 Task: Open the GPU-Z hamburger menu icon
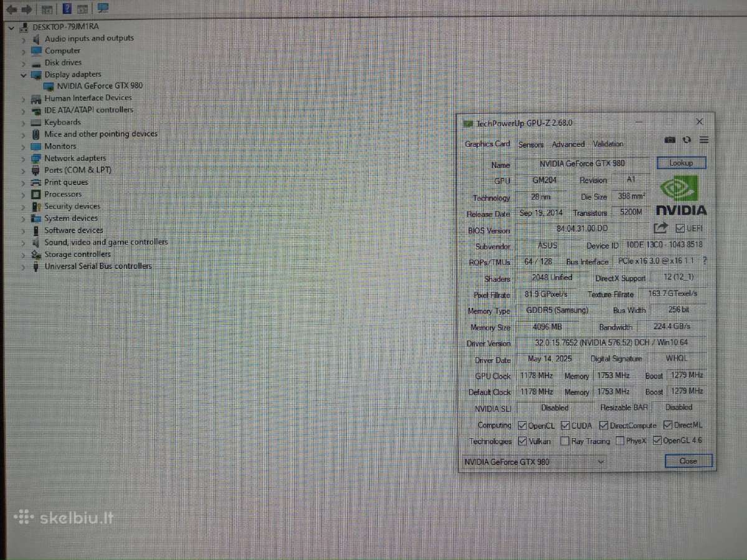point(704,141)
